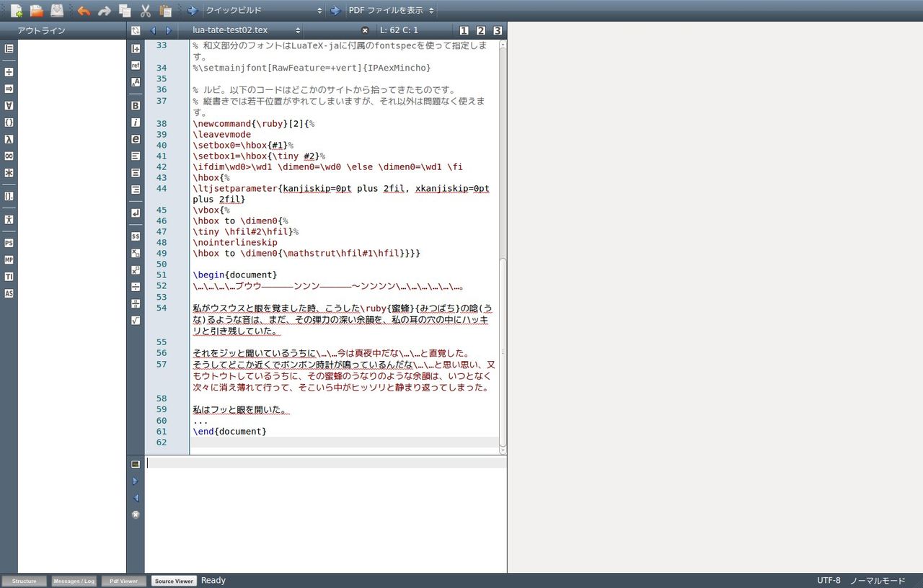Image resolution: width=923 pixels, height=588 pixels.
Task: Apply emphasis (e) formatting
Action: [136, 139]
